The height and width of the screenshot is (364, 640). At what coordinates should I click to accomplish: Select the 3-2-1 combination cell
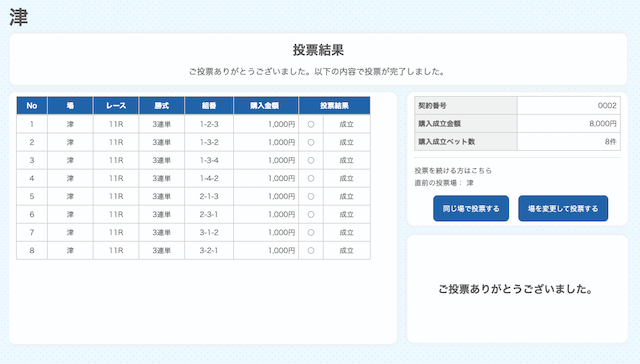click(x=209, y=250)
